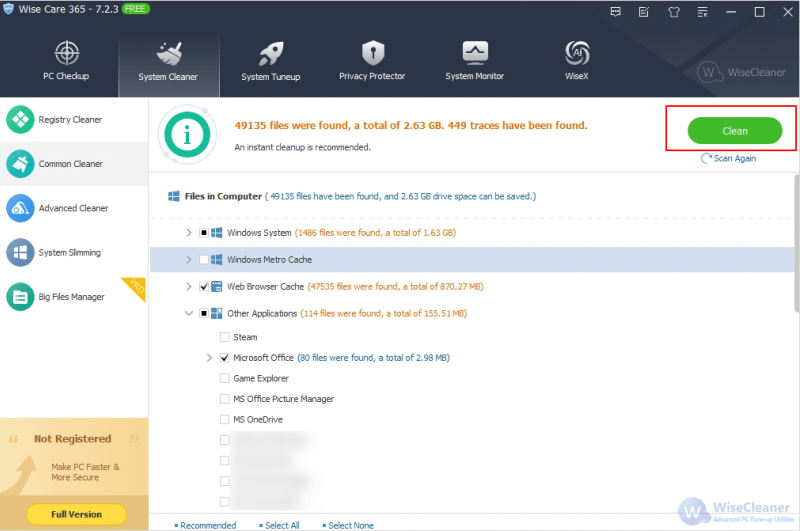Click the vertical scrollbar of the file list
This screenshot has height=531, width=800.
pyautogui.click(x=796, y=243)
